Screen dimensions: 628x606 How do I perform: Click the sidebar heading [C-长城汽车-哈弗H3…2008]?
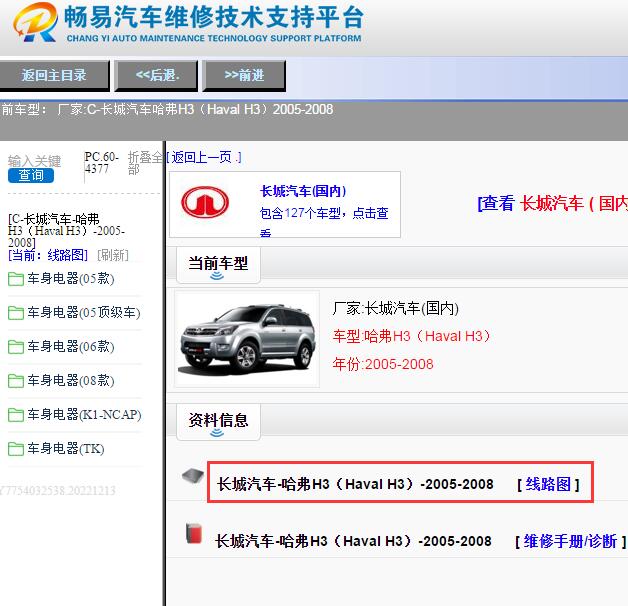coord(66,231)
